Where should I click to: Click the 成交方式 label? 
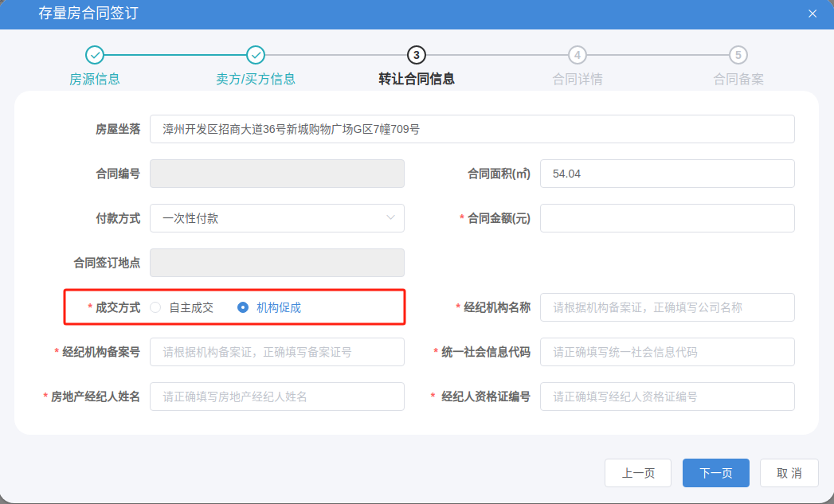pyautogui.click(x=118, y=308)
